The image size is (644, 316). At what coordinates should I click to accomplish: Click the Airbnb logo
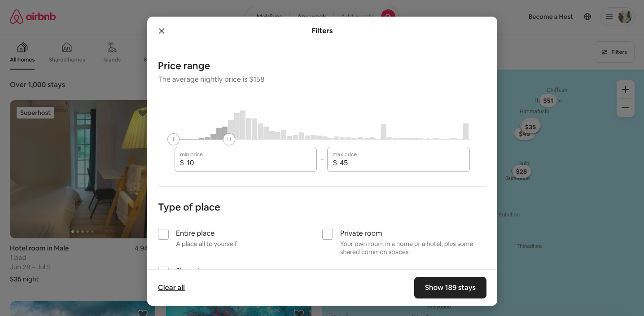pos(33,17)
